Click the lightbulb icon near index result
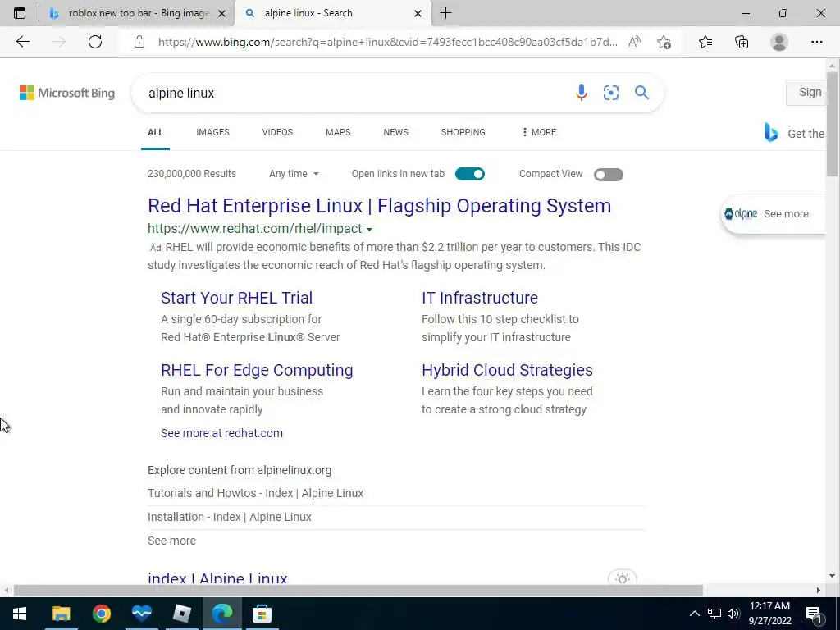The image size is (840, 630). click(x=622, y=578)
